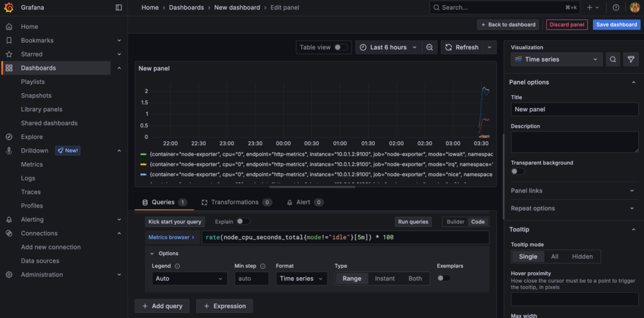Click Back to dashboard button

pos(508,25)
